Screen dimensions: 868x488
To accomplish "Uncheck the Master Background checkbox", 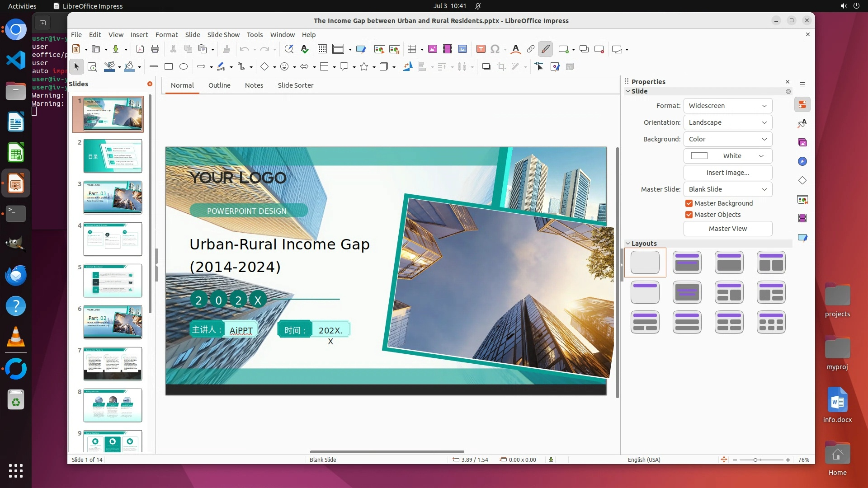I will [689, 204].
